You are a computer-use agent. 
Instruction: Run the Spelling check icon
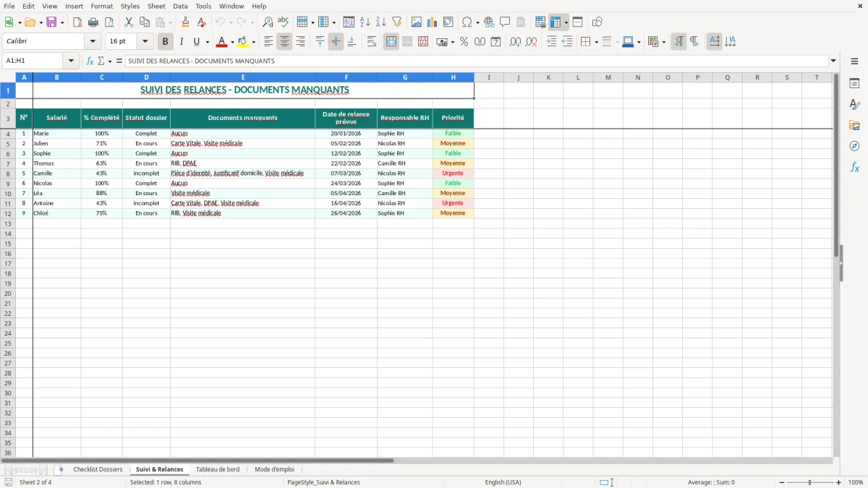[284, 22]
